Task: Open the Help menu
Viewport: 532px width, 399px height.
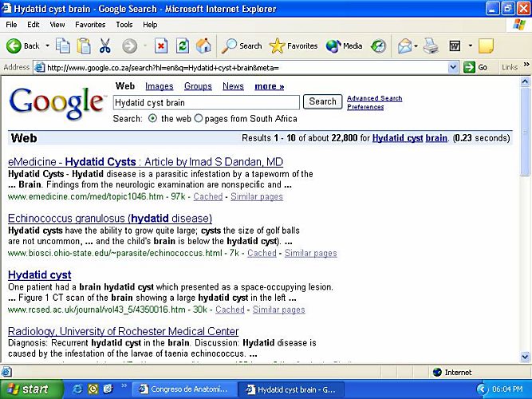Action: pyautogui.click(x=150, y=25)
